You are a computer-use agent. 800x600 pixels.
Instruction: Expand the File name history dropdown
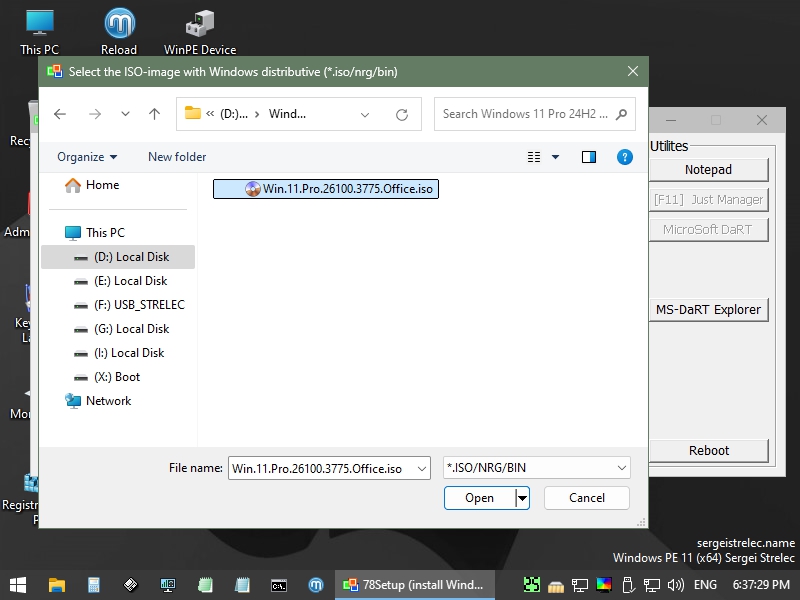pos(421,468)
